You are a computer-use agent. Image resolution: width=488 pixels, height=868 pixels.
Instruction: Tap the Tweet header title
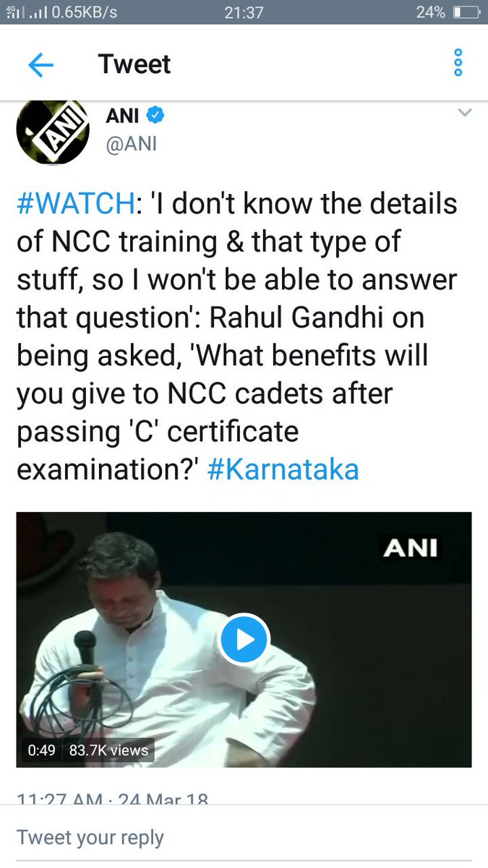pyautogui.click(x=134, y=64)
